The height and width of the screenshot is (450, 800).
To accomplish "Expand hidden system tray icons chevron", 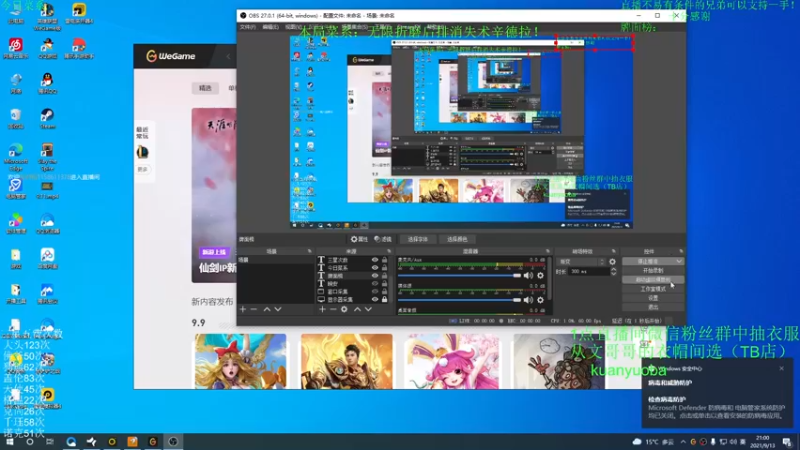I will point(683,442).
